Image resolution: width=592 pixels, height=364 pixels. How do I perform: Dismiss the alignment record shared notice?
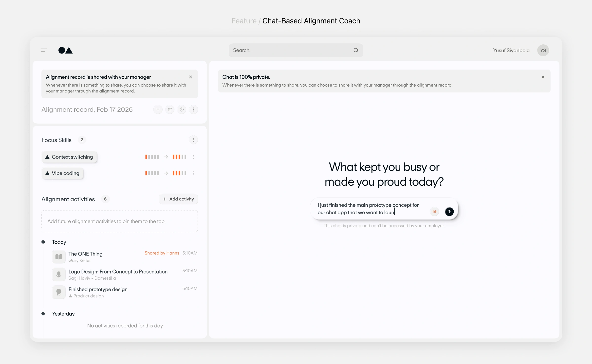(190, 77)
